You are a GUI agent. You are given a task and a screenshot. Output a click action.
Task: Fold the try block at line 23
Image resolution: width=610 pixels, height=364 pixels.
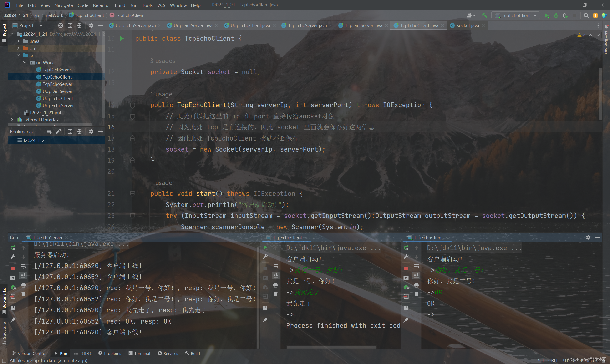[132, 216]
